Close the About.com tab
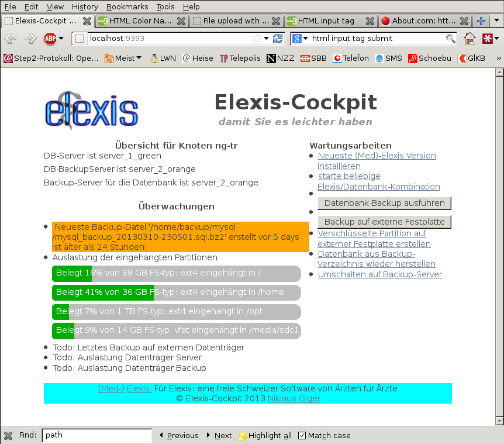This screenshot has width=504, height=444. (464, 21)
